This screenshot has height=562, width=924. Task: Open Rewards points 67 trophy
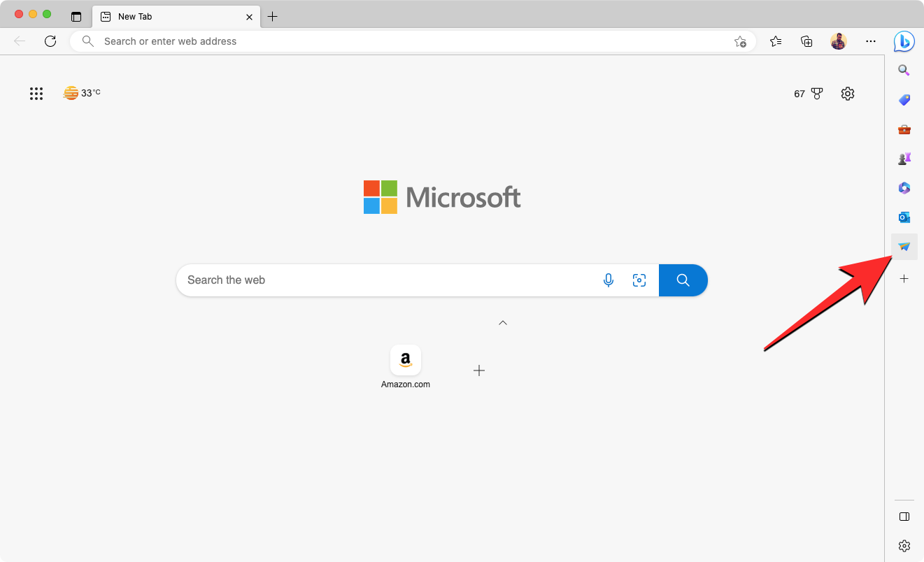click(x=809, y=94)
